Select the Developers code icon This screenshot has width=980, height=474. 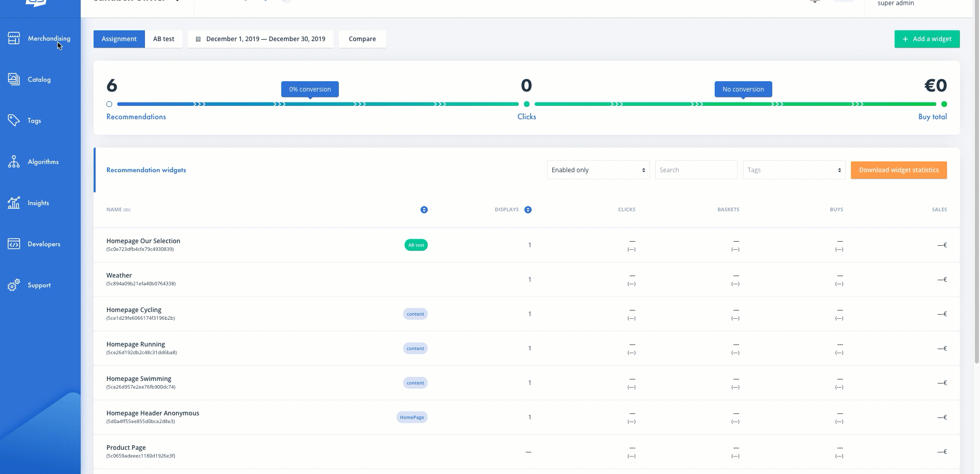coord(14,244)
